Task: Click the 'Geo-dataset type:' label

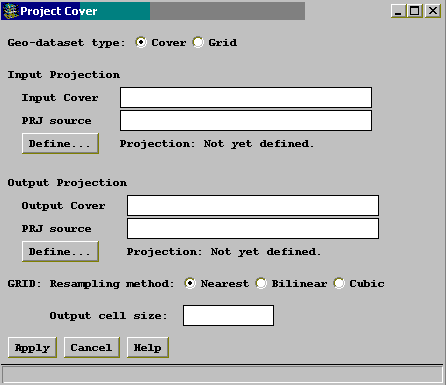Action: [66, 43]
